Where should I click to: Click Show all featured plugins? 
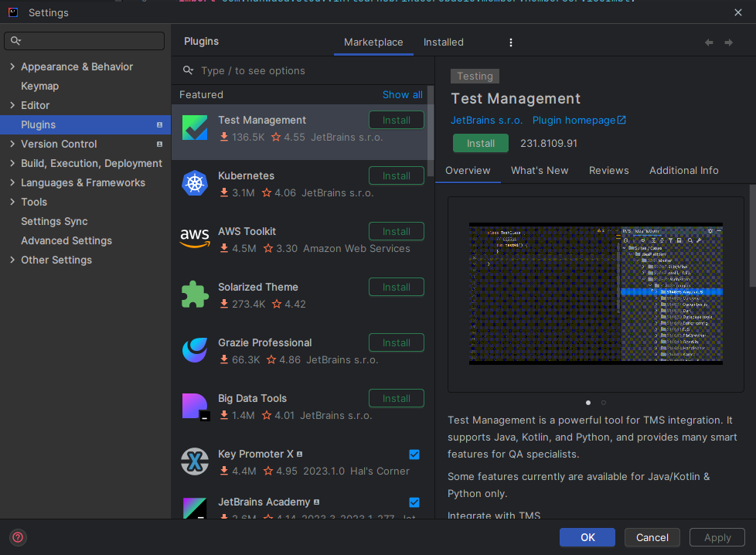point(403,94)
